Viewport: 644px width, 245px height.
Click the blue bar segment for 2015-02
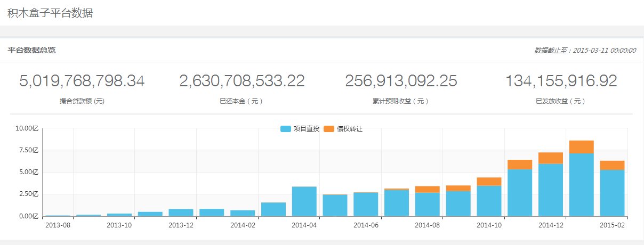click(x=613, y=193)
